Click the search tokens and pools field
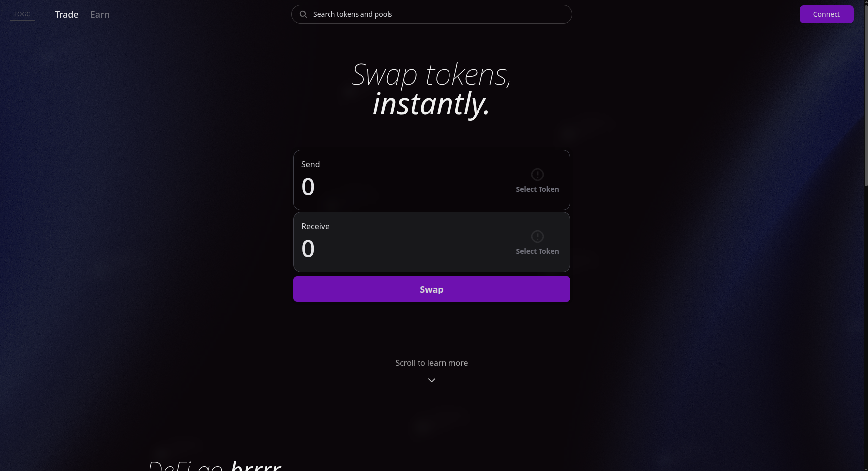Screen dimensions: 868x471 pos(432,14)
